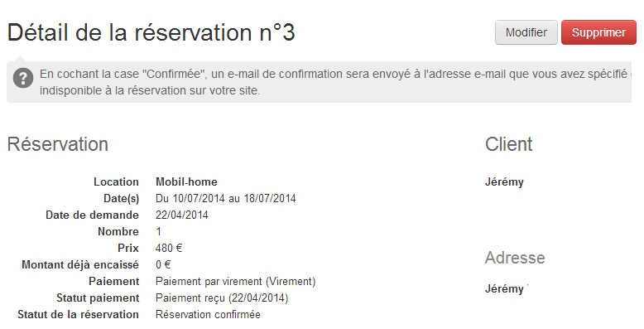This screenshot has width=644, height=329.
Task: Click the Réservation section heading
Action: click(x=58, y=144)
